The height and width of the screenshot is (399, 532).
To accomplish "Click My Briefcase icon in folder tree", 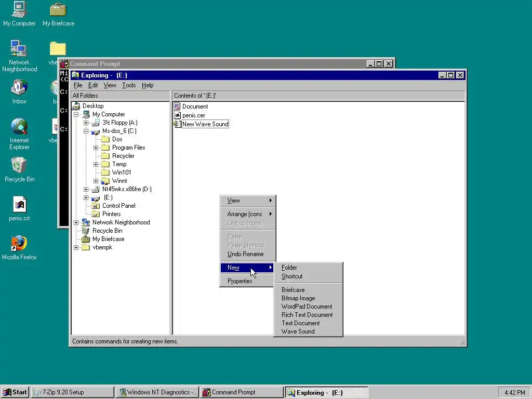I will 86,239.
